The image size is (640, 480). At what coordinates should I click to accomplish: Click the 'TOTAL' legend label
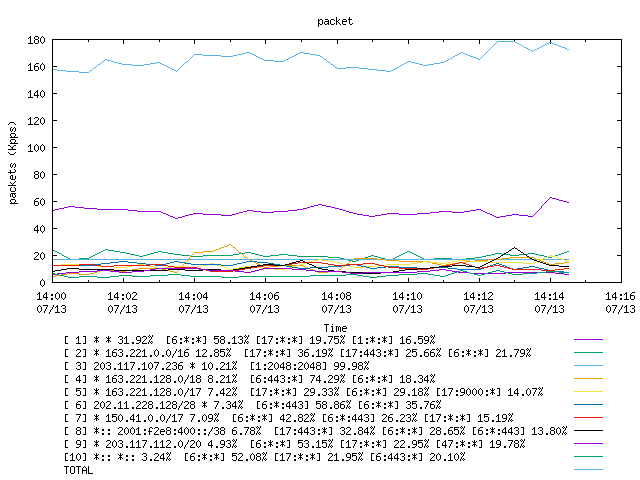pos(78,470)
